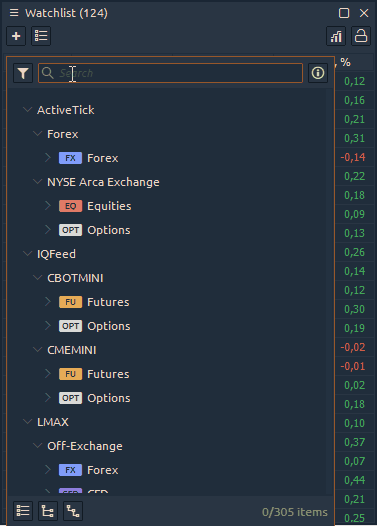Collapse the Off-Exchange group

coord(37,446)
